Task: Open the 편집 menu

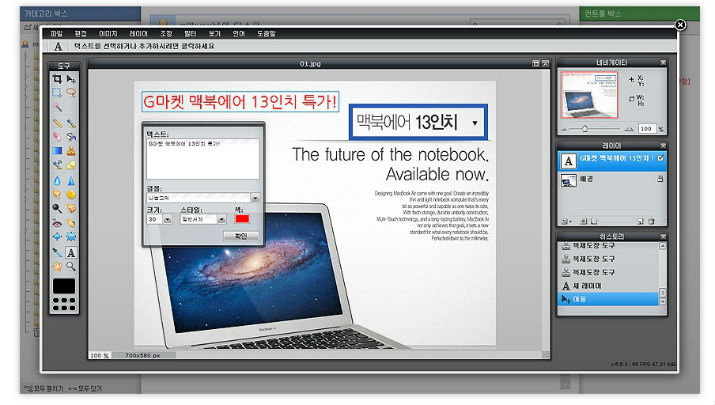Action: 81,34
